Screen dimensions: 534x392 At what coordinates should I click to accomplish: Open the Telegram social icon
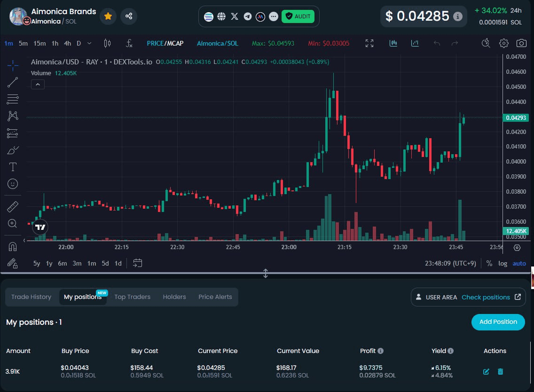click(248, 16)
